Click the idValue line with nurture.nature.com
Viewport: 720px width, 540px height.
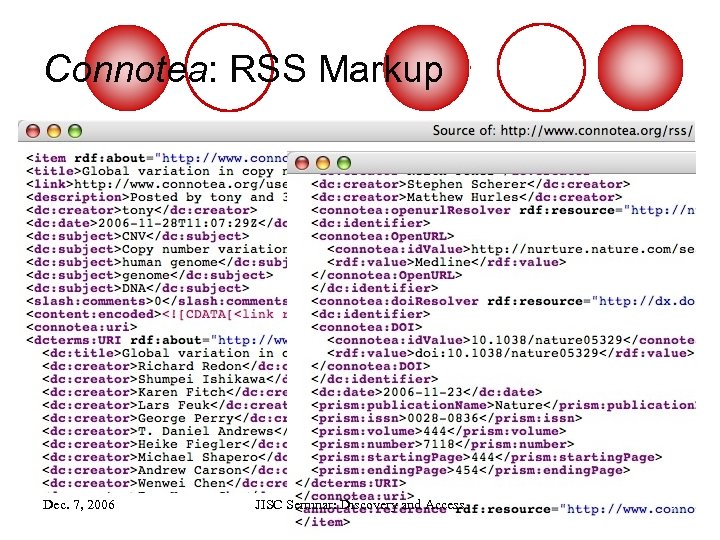point(511,249)
